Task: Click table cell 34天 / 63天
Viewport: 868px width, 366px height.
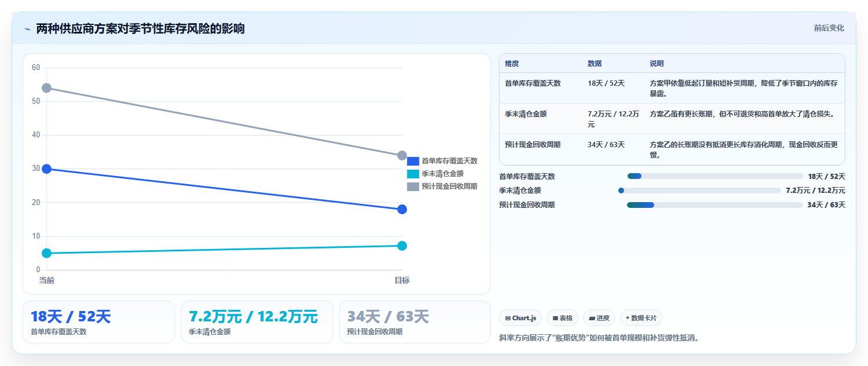Action: pyautogui.click(x=606, y=145)
